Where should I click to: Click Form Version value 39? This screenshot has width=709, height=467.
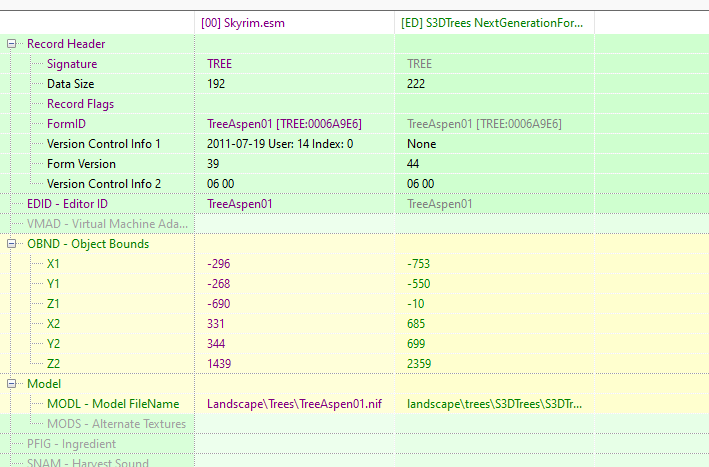click(213, 164)
